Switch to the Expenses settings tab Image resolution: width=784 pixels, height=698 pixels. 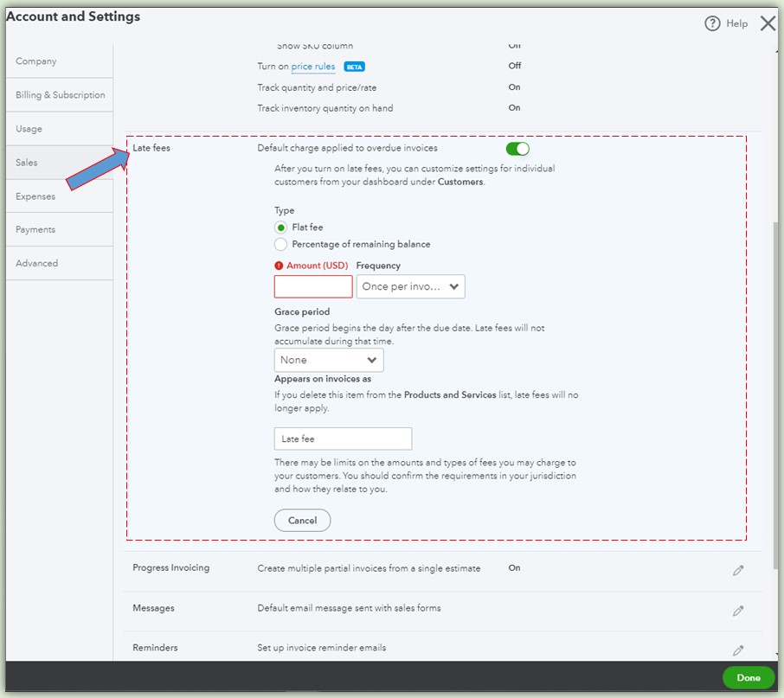point(35,195)
